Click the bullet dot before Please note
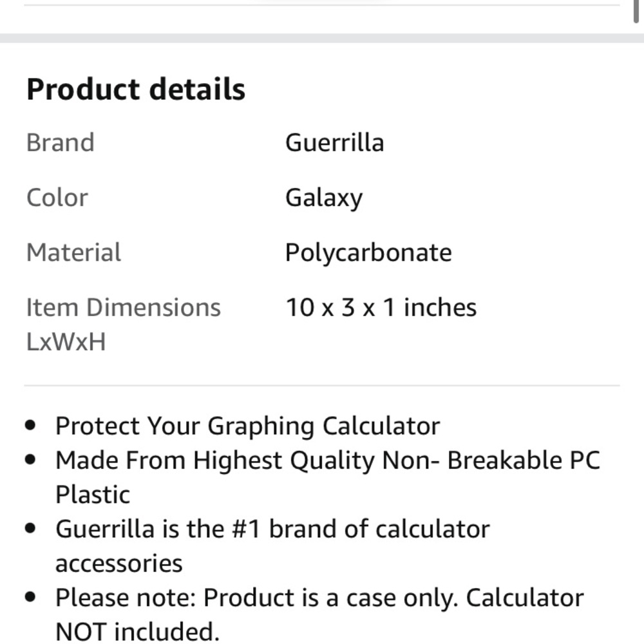This screenshot has height=644, width=644. tap(30, 598)
